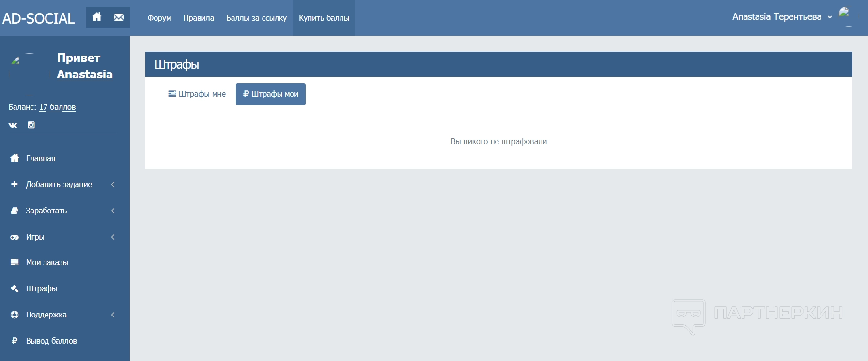Go to Главная in sidebar
Screen dimensions: 868x361
(x=41, y=158)
